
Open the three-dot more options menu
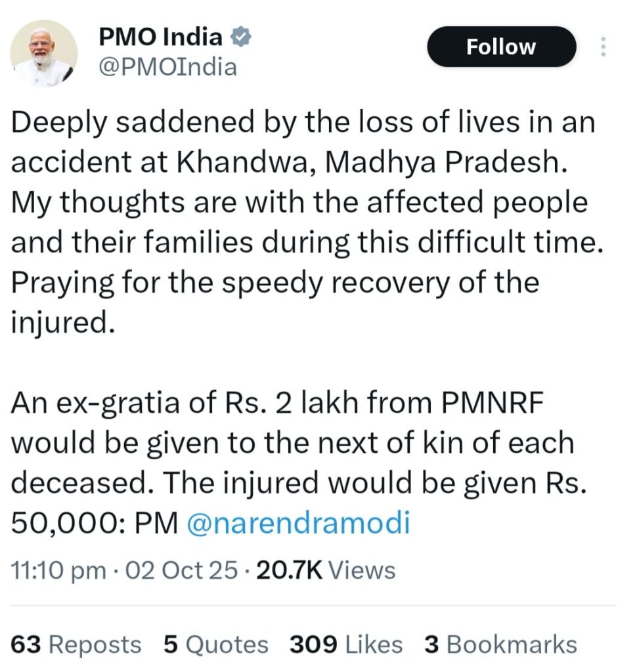(x=604, y=47)
